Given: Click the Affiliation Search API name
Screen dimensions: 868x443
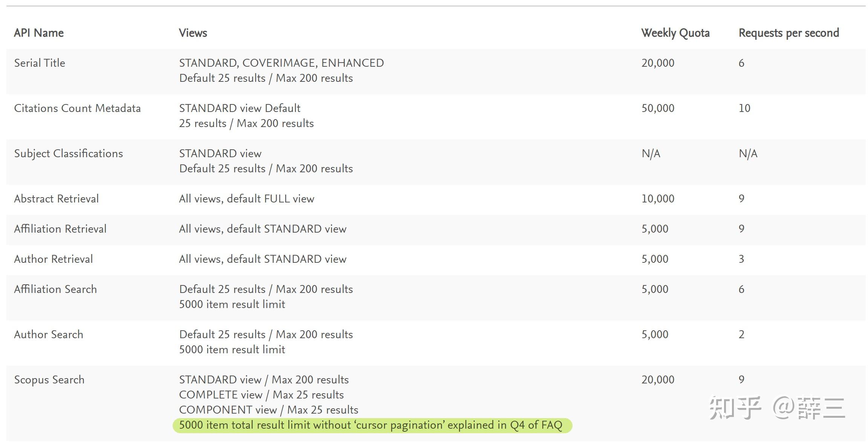Looking at the screenshot, I should tap(55, 289).
